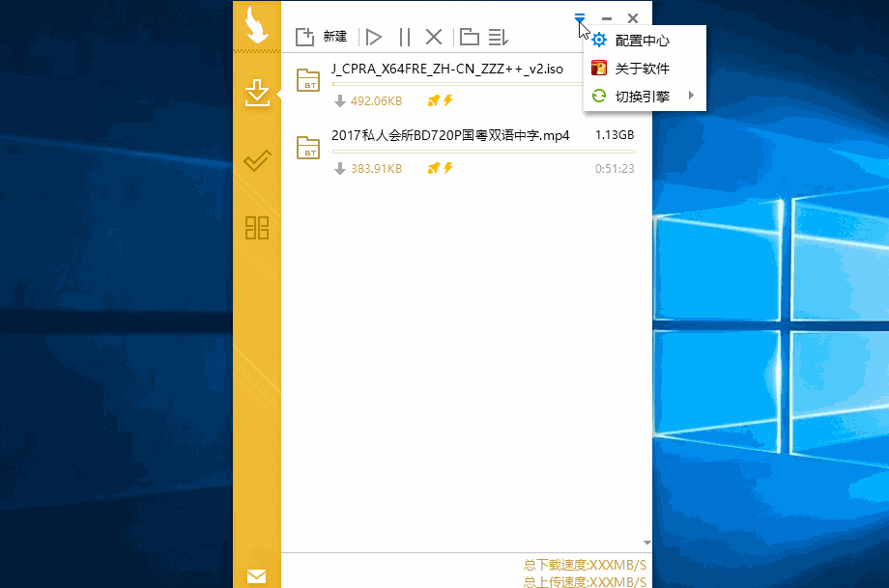Image resolution: width=889 pixels, height=588 pixels.
Task: Select the downloading tab icon in sidebar
Action: (x=256, y=93)
